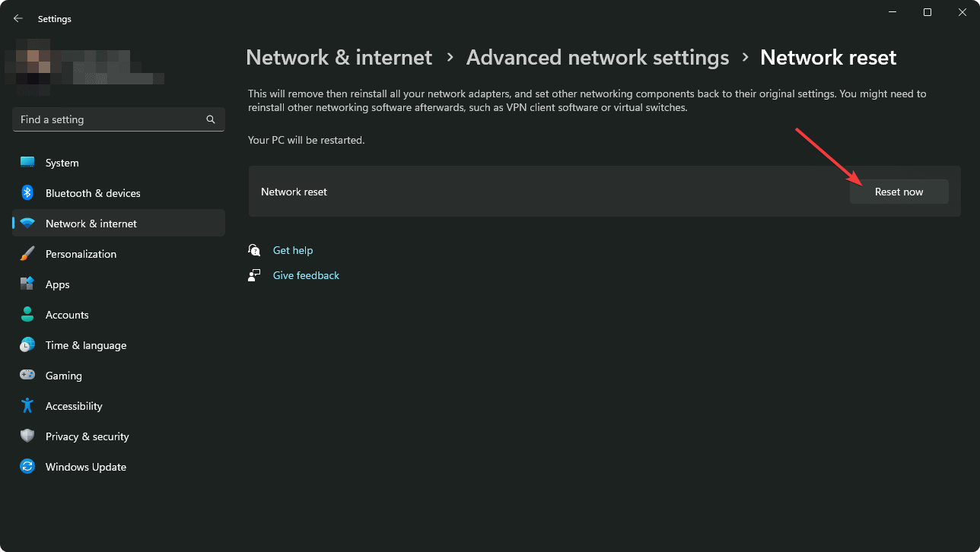Open Personalization settings
Image resolution: width=980 pixels, height=552 pixels.
pos(28,253)
